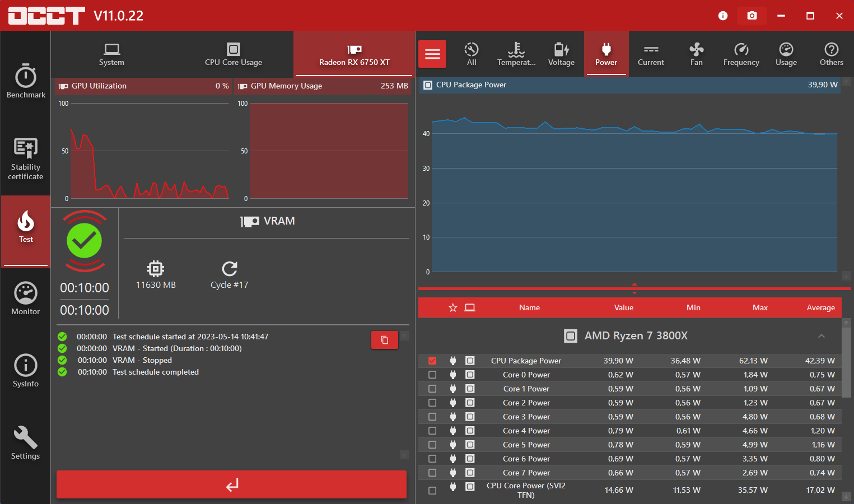Select the Power sensor tab

click(x=606, y=54)
